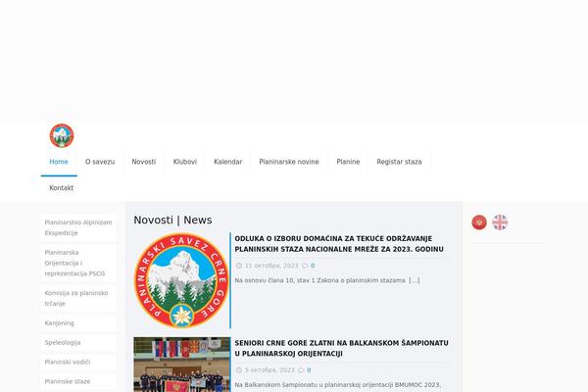Open the Kontakt page
588x392 pixels.
[62, 188]
